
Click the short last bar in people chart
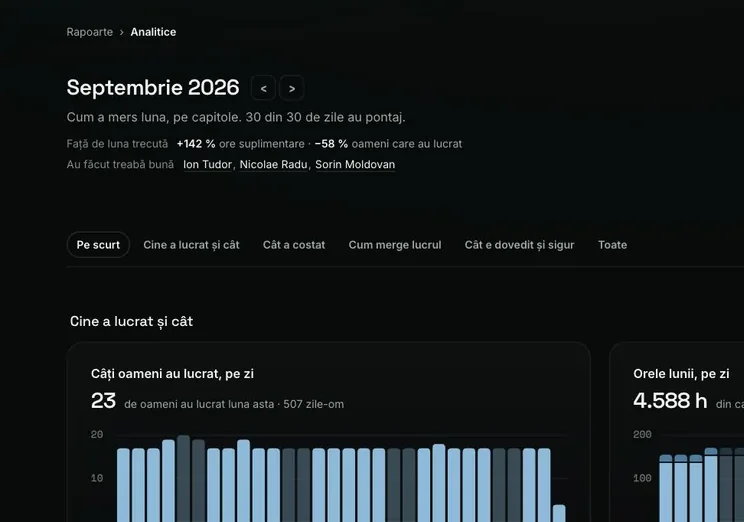[559, 513]
